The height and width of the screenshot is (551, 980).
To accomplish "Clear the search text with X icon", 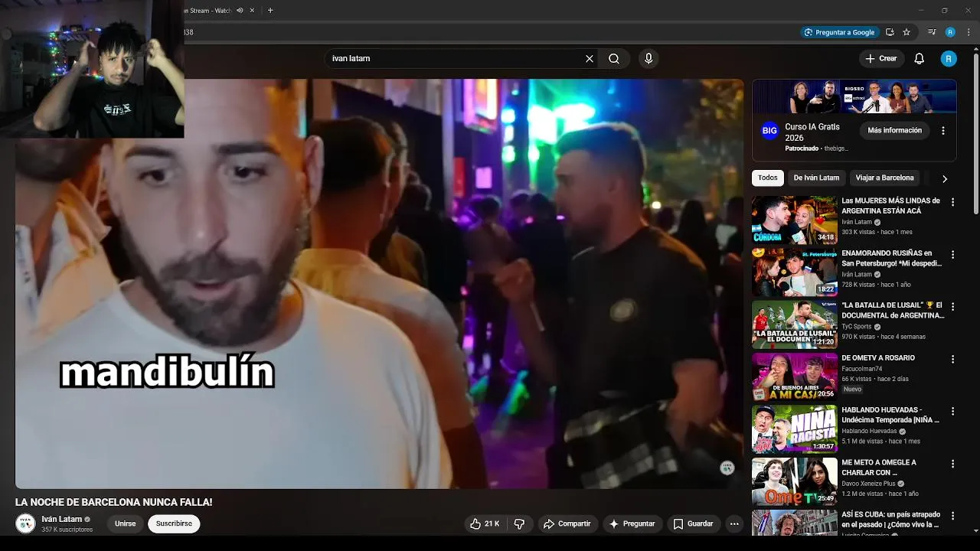I will coord(590,58).
